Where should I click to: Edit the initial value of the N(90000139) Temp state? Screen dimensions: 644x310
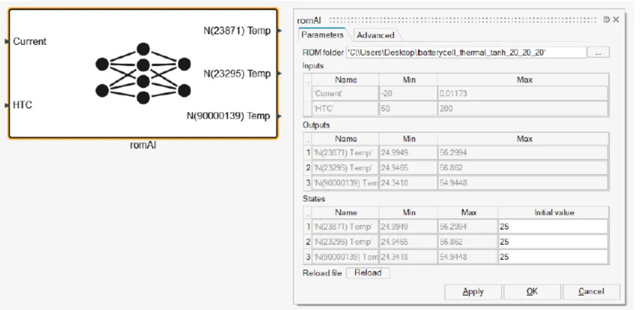tap(553, 257)
